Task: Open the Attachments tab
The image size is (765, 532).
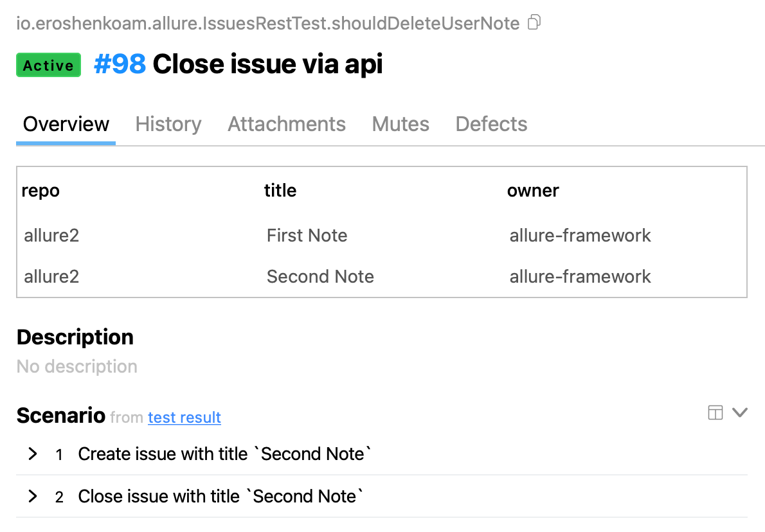Action: [287, 124]
